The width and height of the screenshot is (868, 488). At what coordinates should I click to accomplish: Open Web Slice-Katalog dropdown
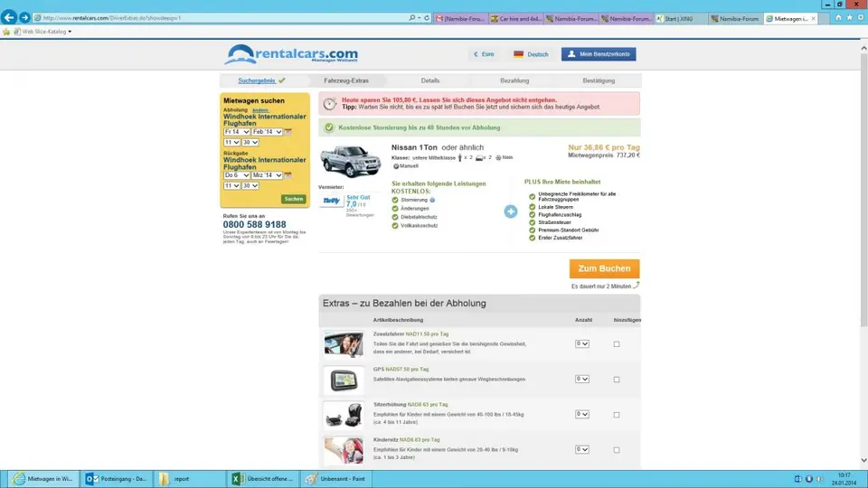click(43, 32)
